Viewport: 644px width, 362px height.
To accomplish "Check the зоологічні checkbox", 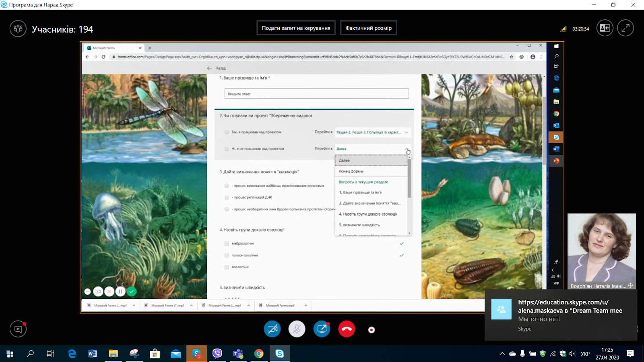I will pyautogui.click(x=227, y=267).
